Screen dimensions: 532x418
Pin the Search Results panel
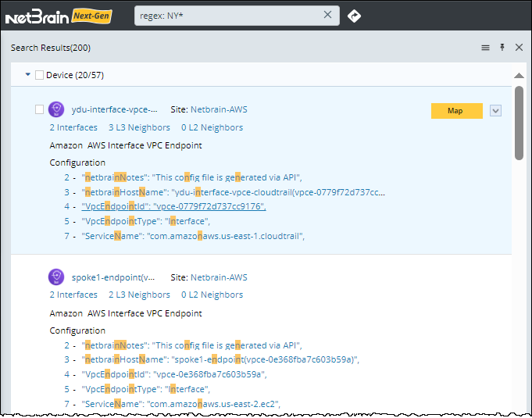pyautogui.click(x=502, y=48)
